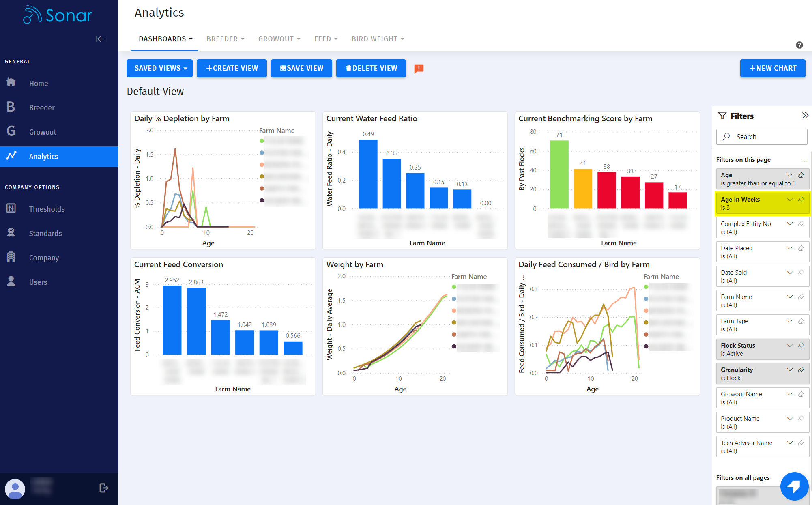Image resolution: width=812 pixels, height=505 pixels.
Task: Open the help question mark icon
Action: click(x=799, y=45)
